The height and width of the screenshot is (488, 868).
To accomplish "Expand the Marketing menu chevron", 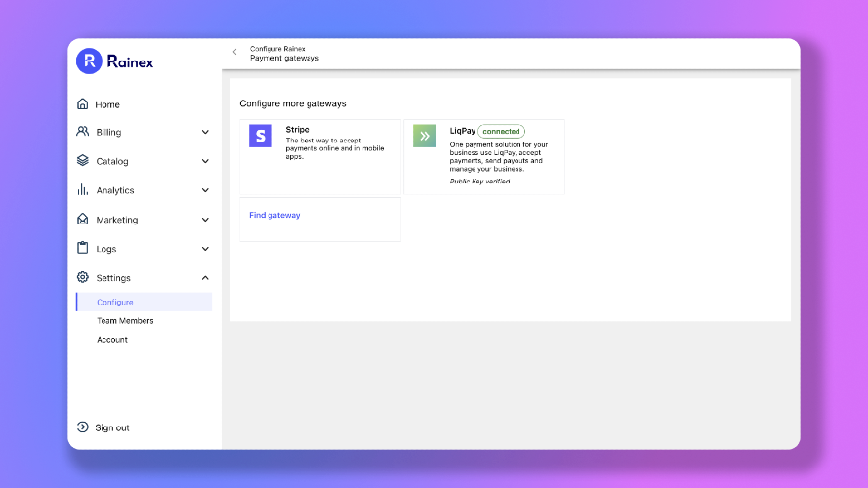I will 205,220.
